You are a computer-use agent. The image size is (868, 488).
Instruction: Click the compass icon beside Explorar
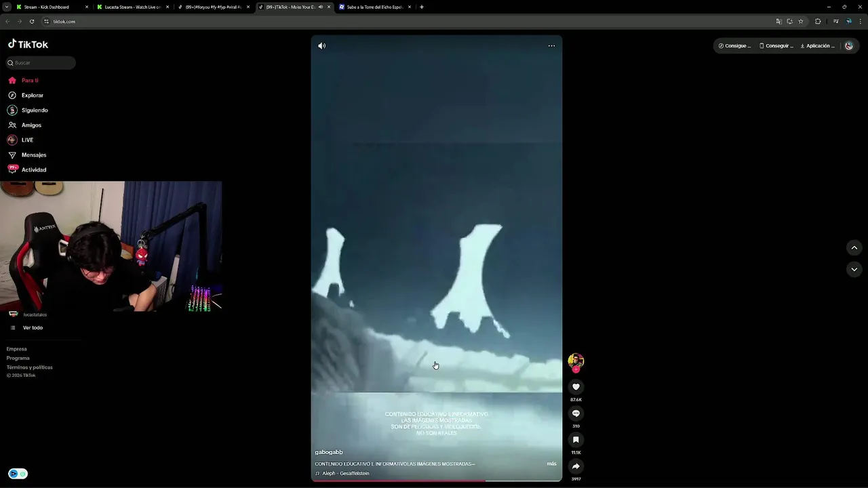point(12,96)
